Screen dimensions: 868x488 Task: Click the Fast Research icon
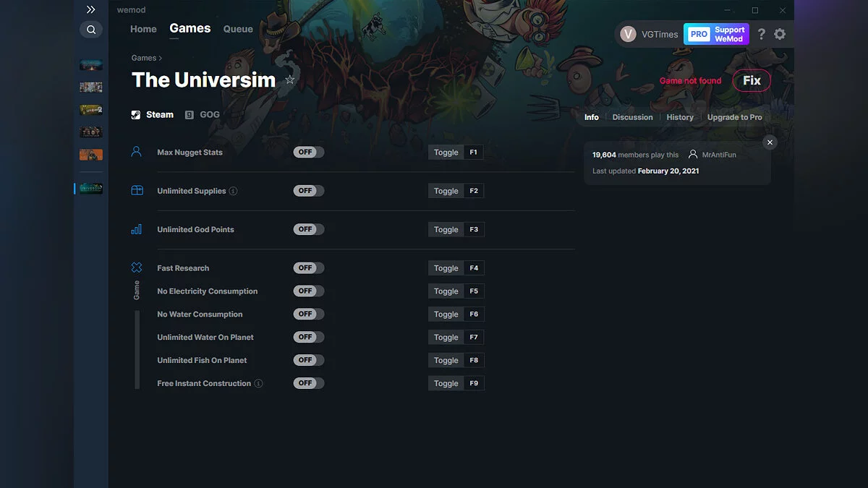point(136,267)
